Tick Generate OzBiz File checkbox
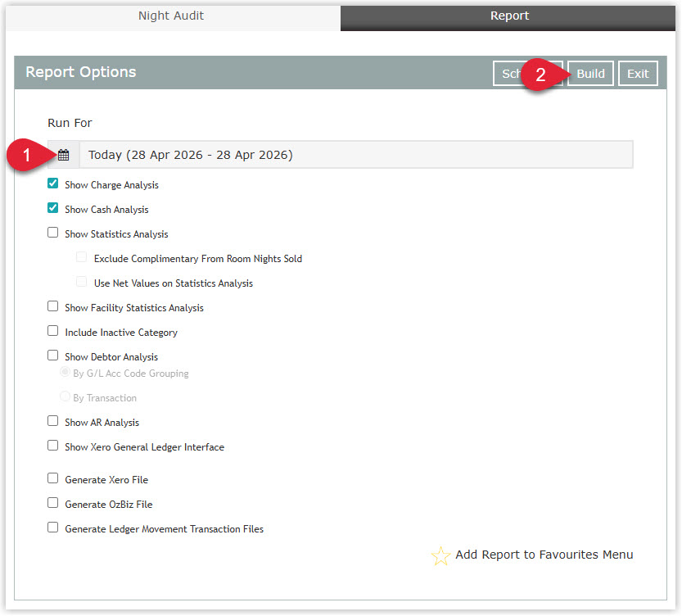 click(53, 503)
